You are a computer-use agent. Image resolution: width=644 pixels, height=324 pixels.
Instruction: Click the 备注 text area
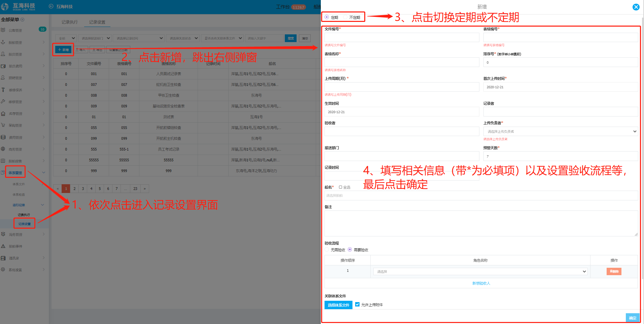coord(481,224)
